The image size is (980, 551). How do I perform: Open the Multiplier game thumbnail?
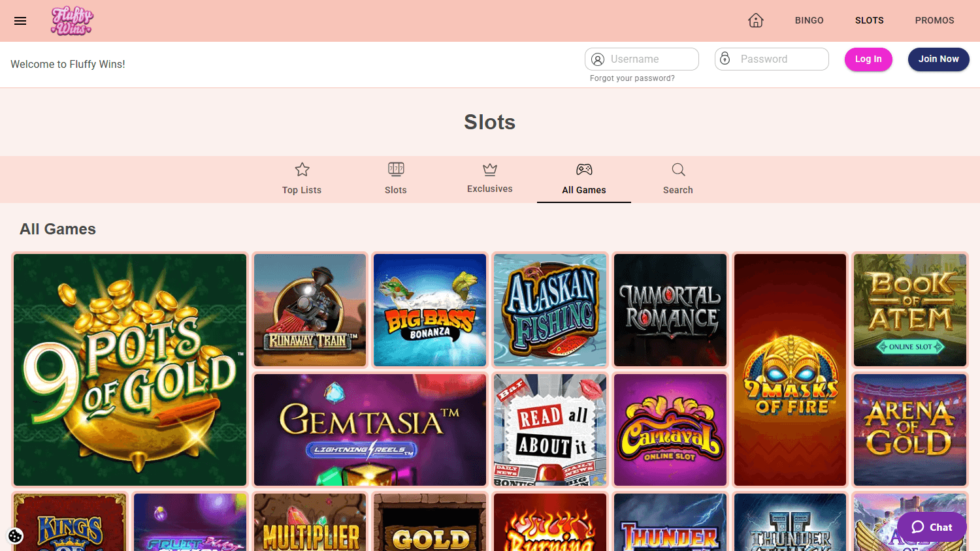point(310,522)
